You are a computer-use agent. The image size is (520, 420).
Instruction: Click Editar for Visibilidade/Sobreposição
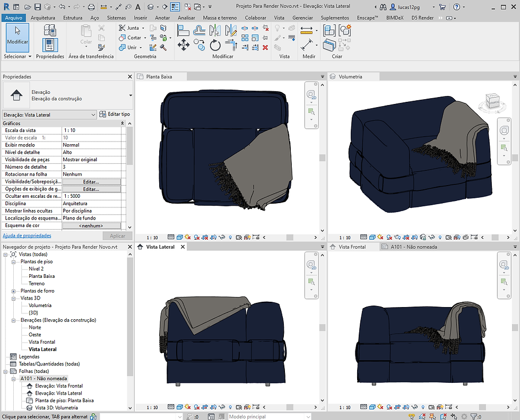pos(91,182)
